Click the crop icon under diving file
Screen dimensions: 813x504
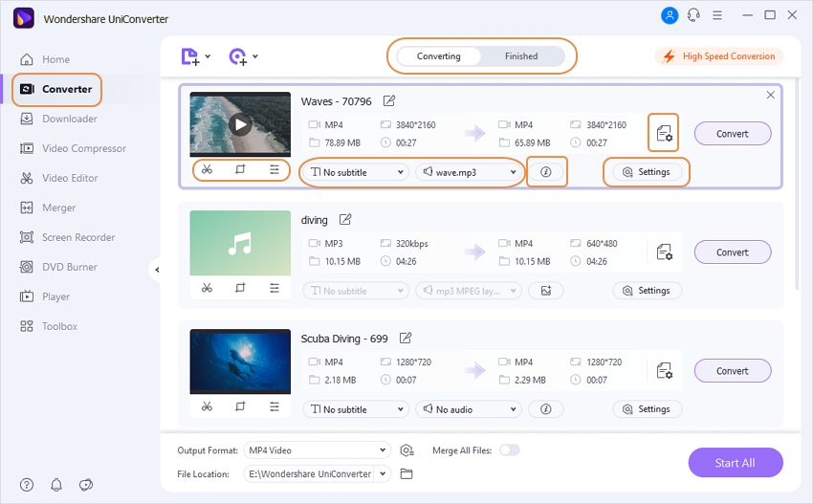(x=240, y=289)
